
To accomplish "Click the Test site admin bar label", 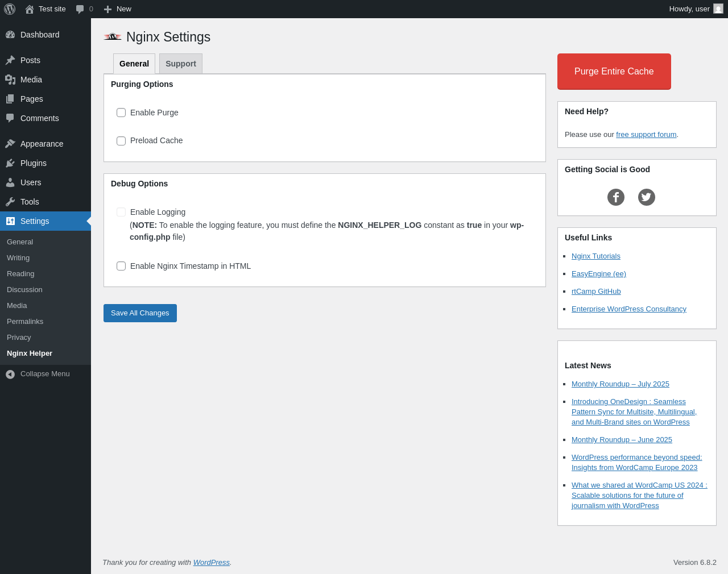I will pos(52,9).
